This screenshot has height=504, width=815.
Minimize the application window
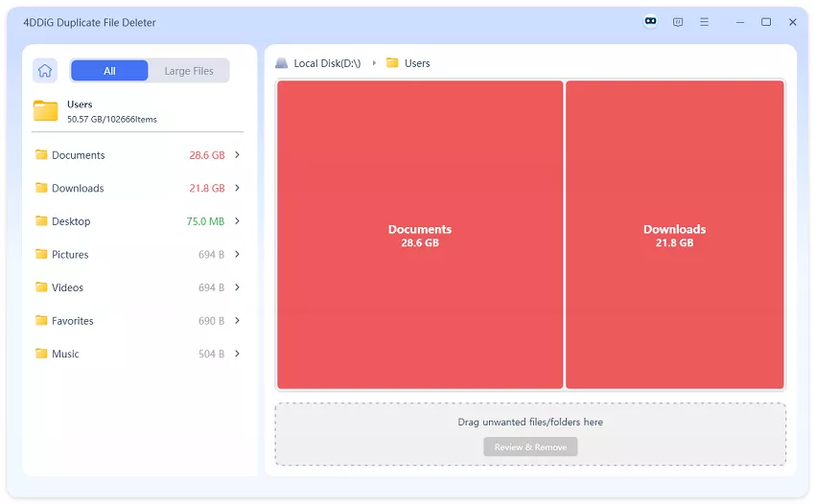click(x=740, y=22)
